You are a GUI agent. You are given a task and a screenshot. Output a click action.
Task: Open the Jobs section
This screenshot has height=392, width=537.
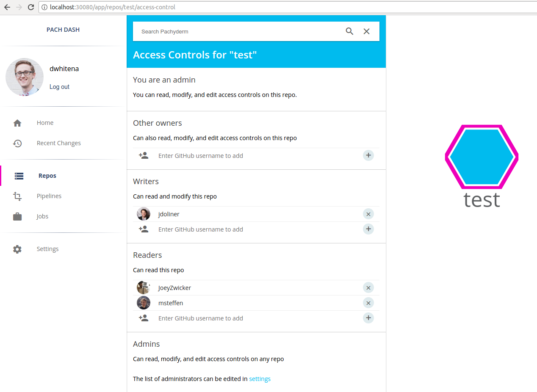tap(42, 216)
